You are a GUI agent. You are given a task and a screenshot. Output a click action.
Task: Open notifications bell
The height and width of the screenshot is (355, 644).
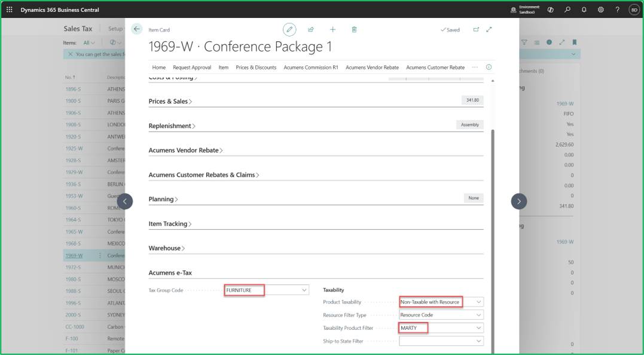tap(584, 10)
